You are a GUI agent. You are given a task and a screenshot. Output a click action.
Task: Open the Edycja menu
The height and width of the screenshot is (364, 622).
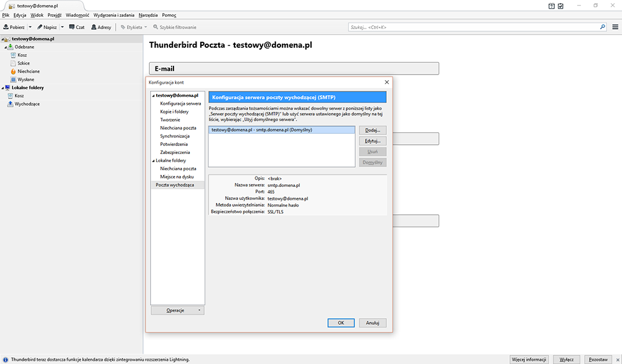[19, 15]
